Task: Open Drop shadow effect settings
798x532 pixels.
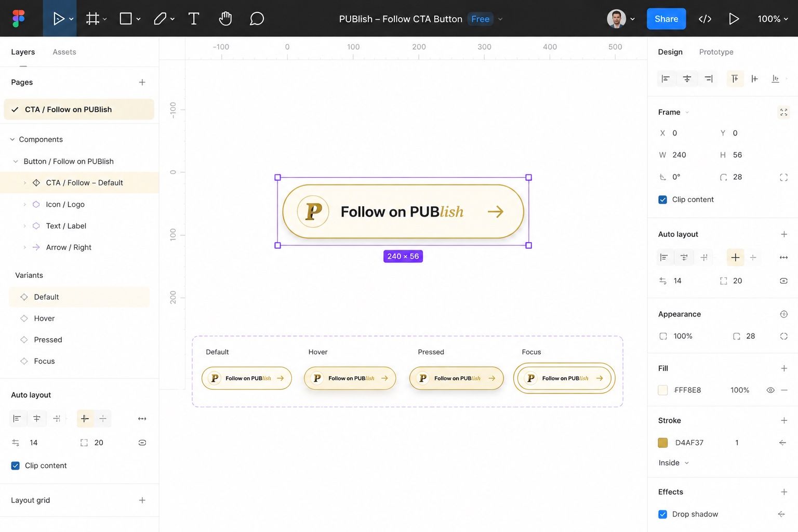Action: [781, 514]
